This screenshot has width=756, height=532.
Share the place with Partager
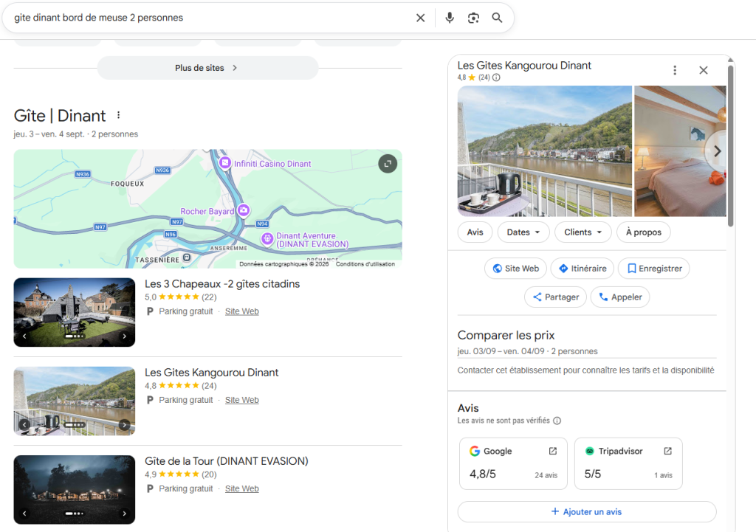pos(555,297)
